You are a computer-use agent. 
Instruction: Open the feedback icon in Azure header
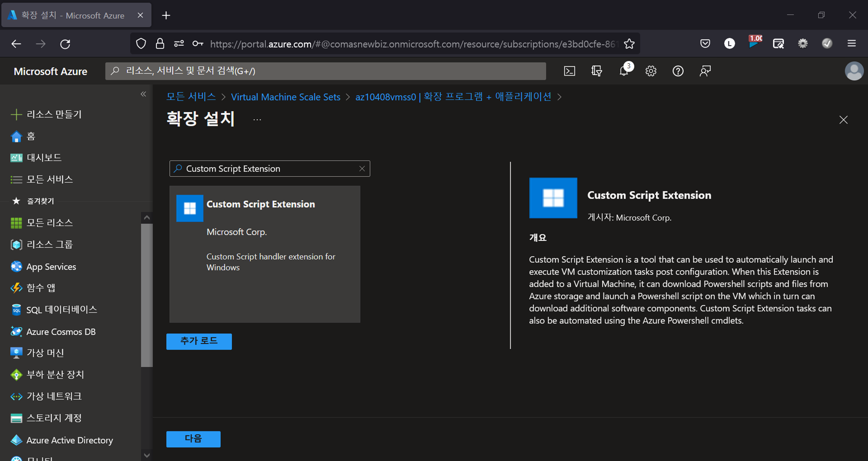point(705,71)
